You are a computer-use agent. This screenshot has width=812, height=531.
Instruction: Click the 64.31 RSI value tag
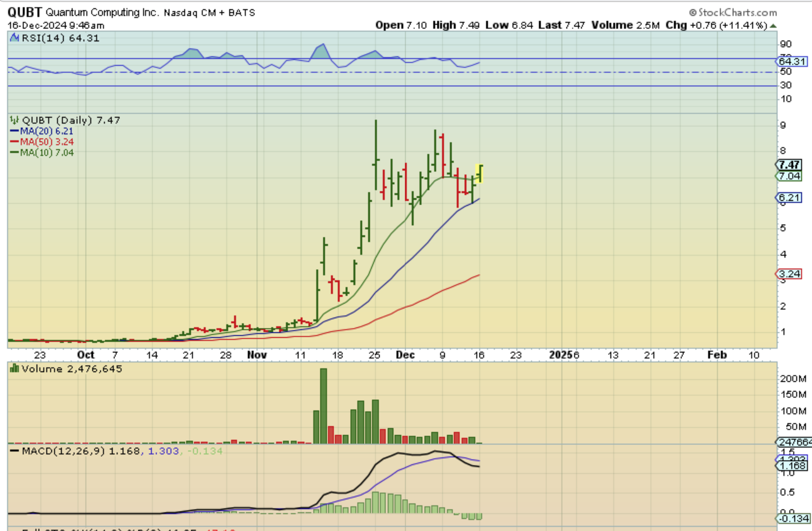point(792,62)
